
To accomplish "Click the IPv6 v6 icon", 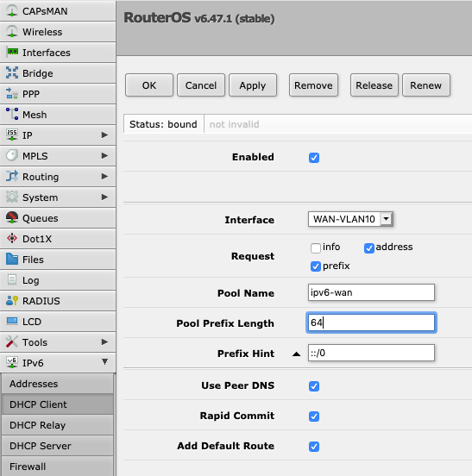I will tap(12, 362).
